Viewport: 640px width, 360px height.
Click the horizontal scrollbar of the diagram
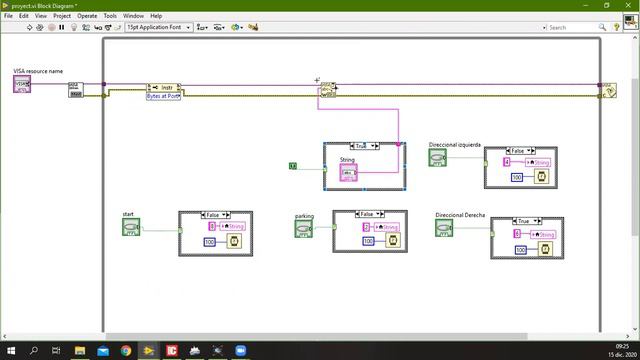click(x=316, y=336)
